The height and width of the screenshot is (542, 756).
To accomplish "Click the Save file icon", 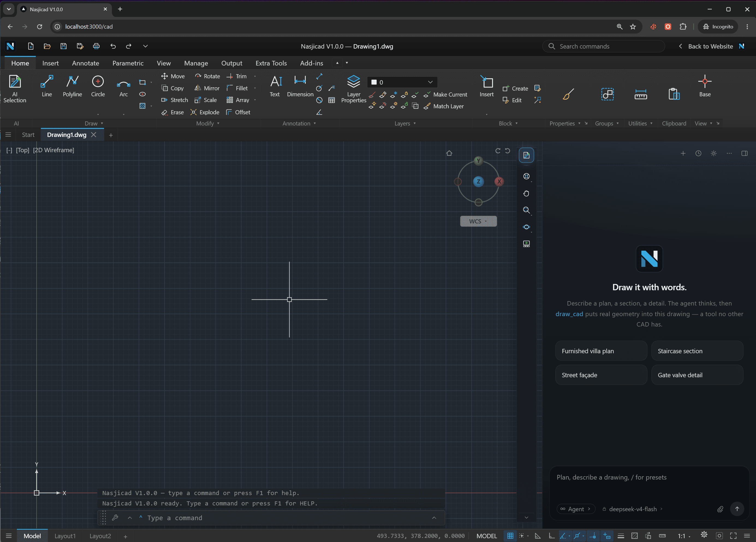I will coord(63,46).
